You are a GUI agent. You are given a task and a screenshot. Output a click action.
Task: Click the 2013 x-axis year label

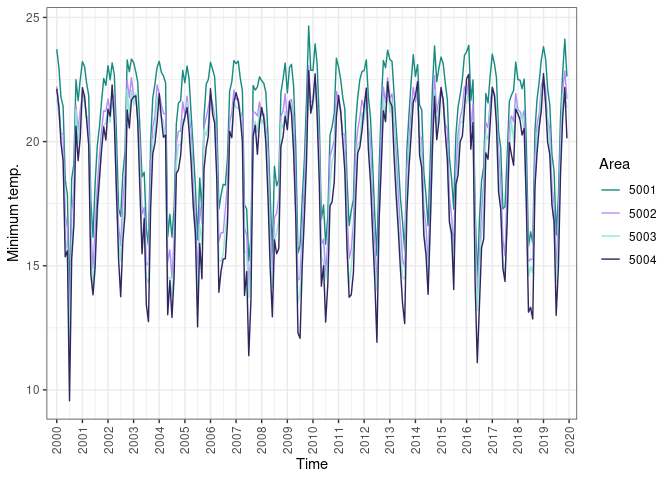pyautogui.click(x=390, y=438)
